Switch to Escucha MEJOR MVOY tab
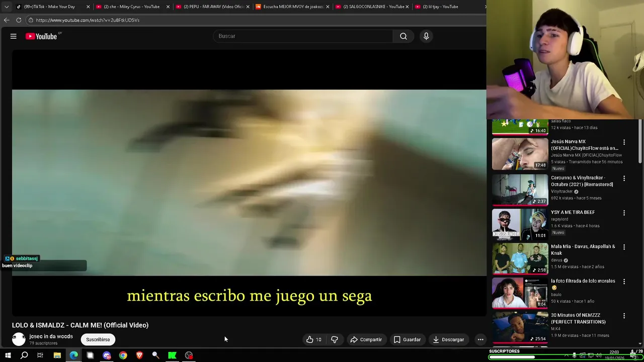The image size is (644, 362). pyautogui.click(x=293, y=7)
